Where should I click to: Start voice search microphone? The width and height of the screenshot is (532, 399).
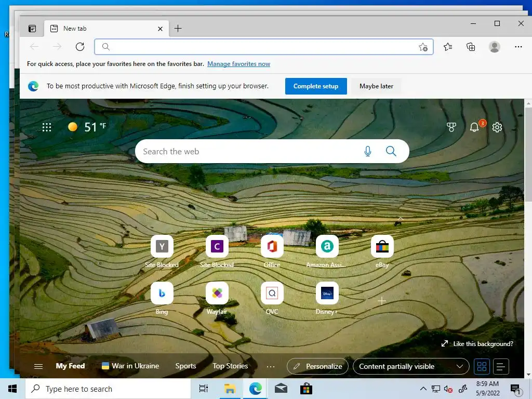tap(367, 151)
